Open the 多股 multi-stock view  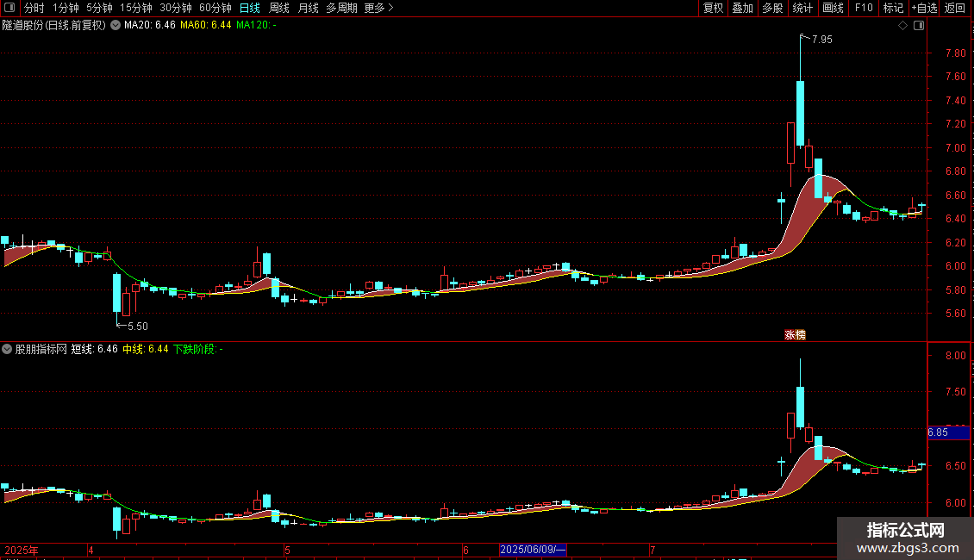(x=772, y=8)
